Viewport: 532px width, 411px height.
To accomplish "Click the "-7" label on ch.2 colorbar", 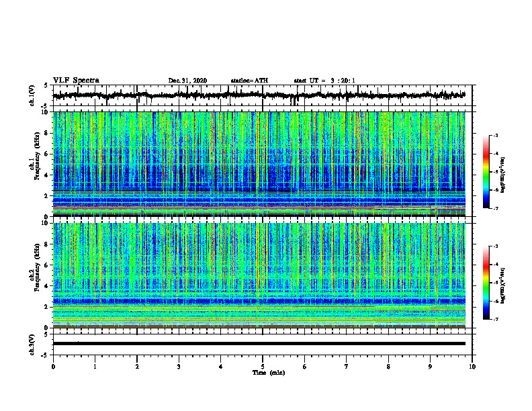I will click(x=496, y=319).
